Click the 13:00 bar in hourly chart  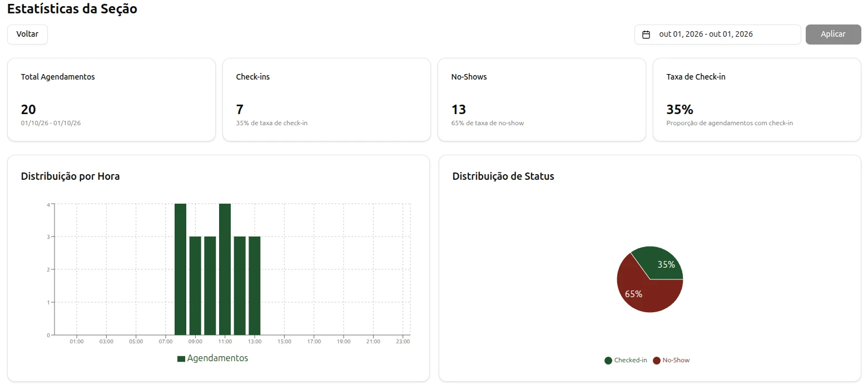click(255, 285)
